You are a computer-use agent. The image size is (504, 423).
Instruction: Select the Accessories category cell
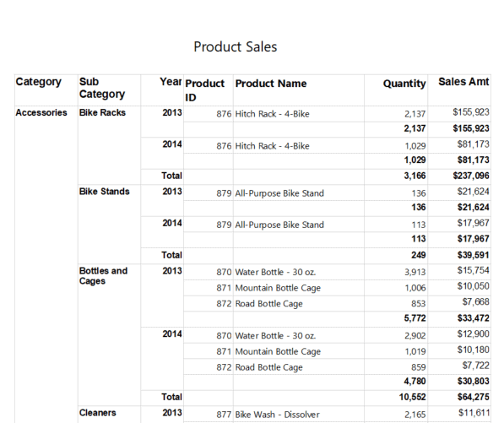coord(41,112)
